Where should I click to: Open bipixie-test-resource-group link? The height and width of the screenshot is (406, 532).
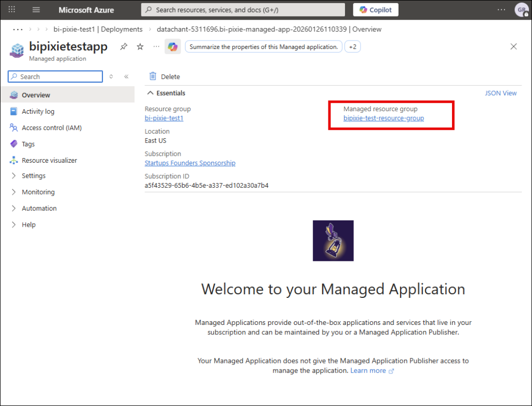click(383, 118)
